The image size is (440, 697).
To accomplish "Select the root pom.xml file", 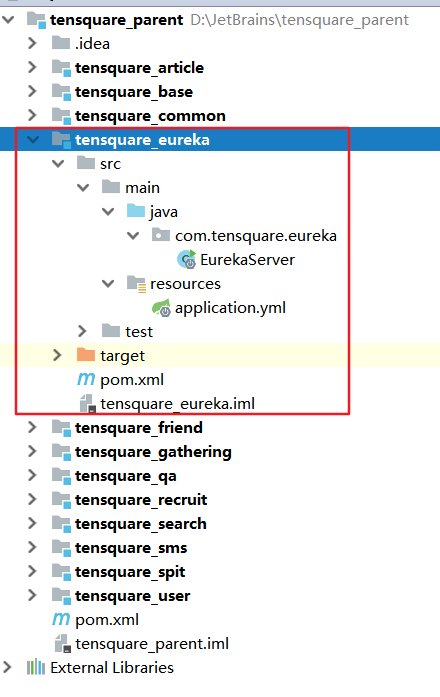I will click(x=107, y=620).
